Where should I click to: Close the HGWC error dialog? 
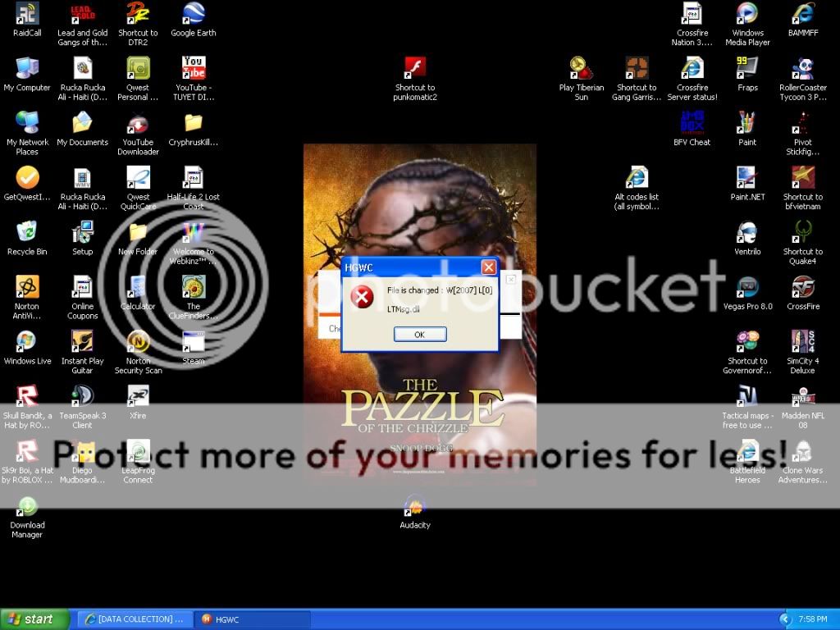coord(488,267)
